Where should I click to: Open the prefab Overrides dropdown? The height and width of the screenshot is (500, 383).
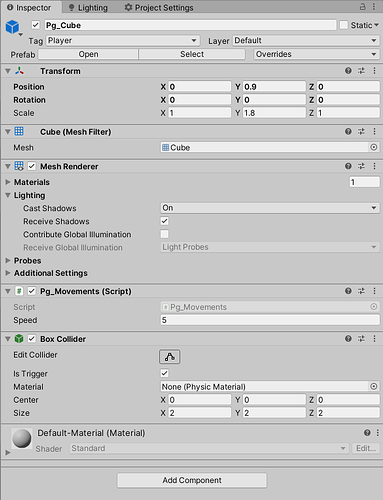pos(316,54)
